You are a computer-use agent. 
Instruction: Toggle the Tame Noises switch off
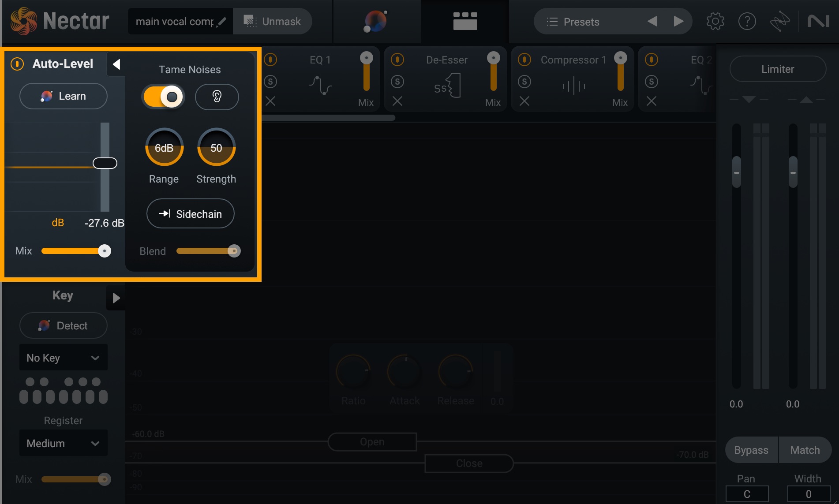click(163, 97)
